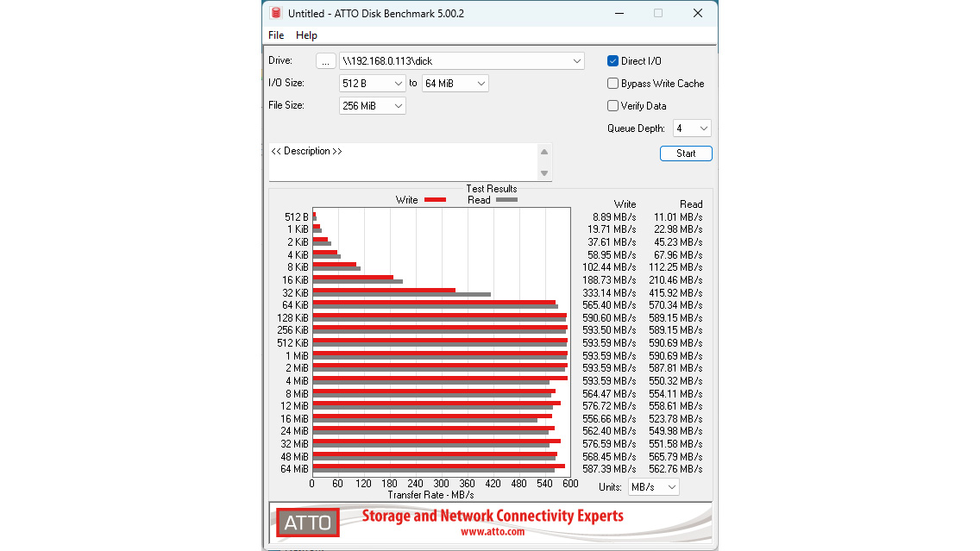Change the Units MB/s dropdown

point(653,486)
